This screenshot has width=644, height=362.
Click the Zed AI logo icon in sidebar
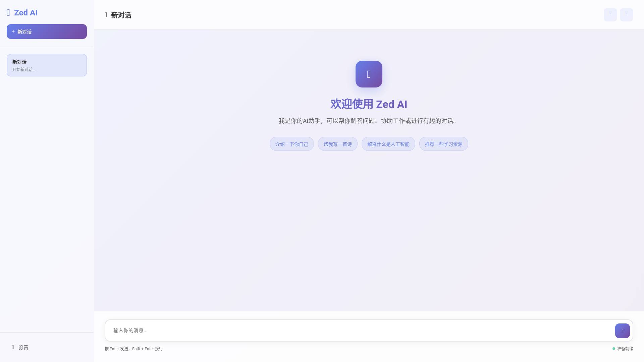coord(8,13)
